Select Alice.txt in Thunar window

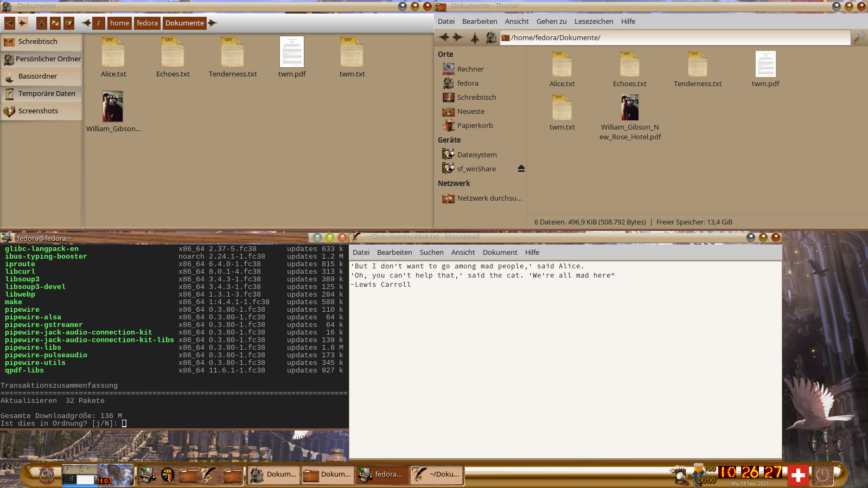pyautogui.click(x=562, y=69)
